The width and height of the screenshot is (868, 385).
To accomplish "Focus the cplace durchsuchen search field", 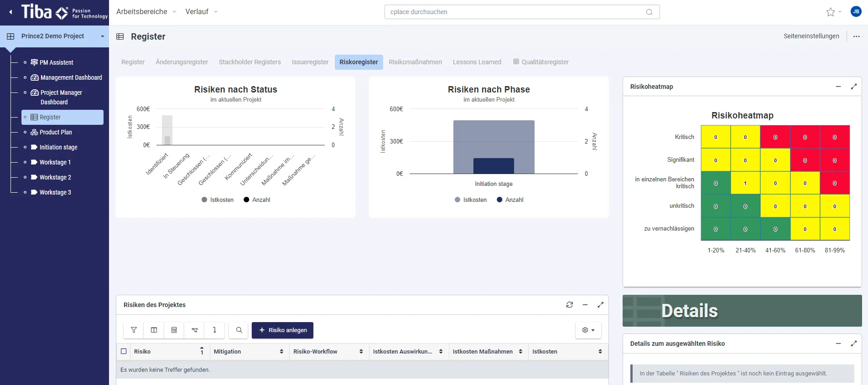I will (522, 12).
